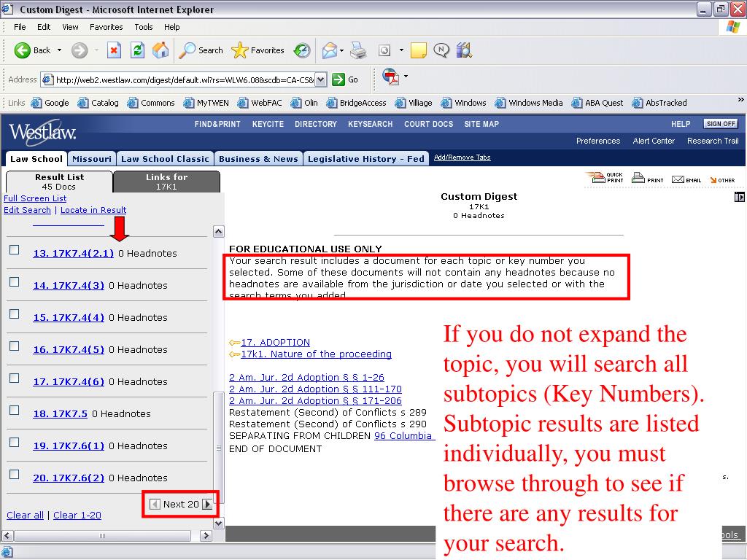This screenshot has height=560, width=747.
Task: Go to the previous 20 results arrow
Action: 155,505
